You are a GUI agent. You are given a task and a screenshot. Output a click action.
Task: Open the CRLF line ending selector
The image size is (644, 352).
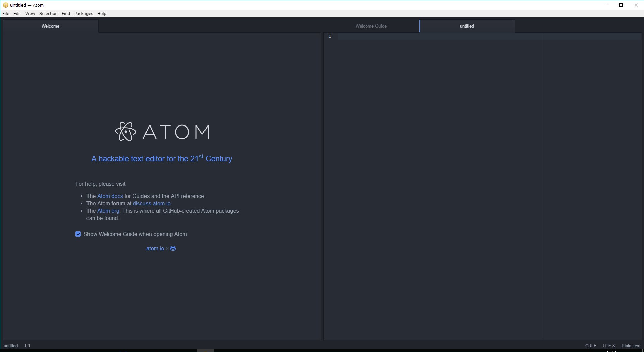[590, 346]
